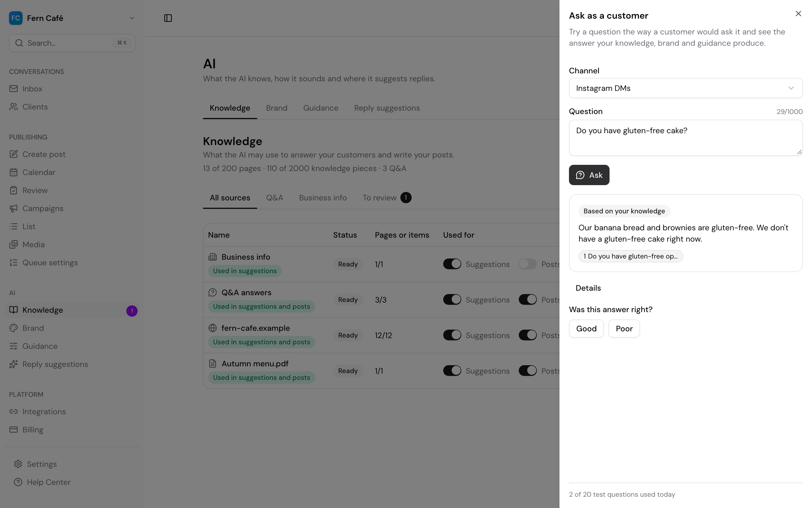Click the Ask button

(x=589, y=175)
